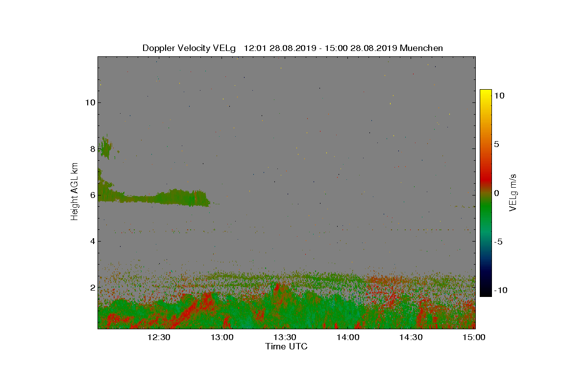Click the colorbar tick label 10
This screenshot has width=588, height=392.
click(499, 96)
